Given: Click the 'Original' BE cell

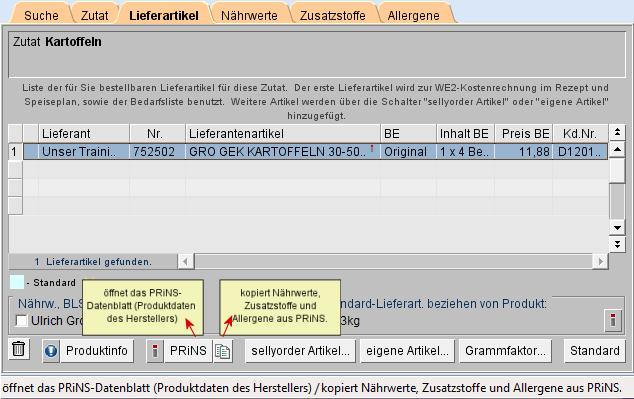Looking at the screenshot, I should [408, 152].
